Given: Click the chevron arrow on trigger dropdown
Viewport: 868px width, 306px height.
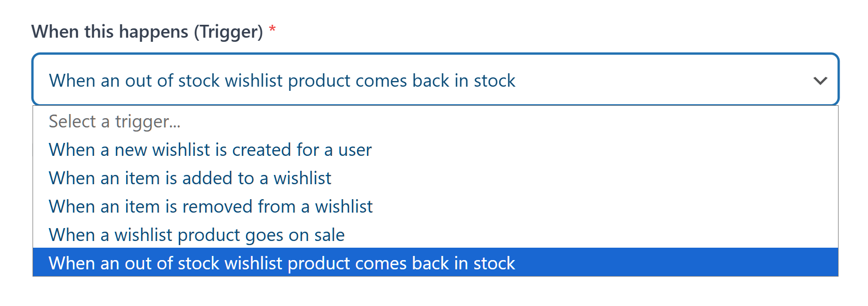Looking at the screenshot, I should [820, 80].
